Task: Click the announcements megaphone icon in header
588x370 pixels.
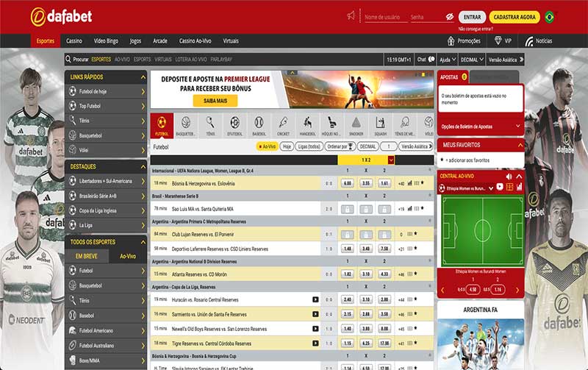Action: (351, 15)
